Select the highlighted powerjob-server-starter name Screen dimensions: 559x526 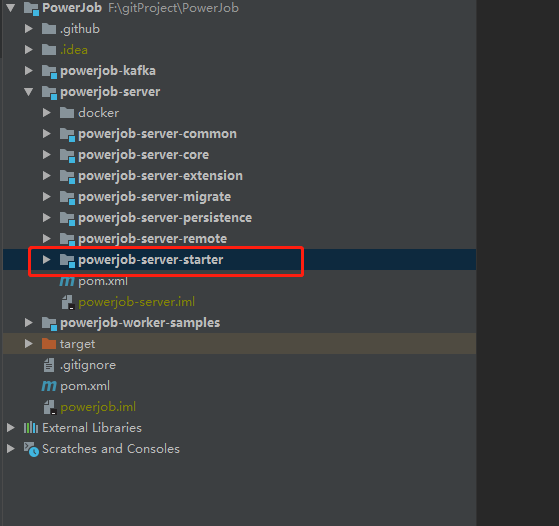151,260
